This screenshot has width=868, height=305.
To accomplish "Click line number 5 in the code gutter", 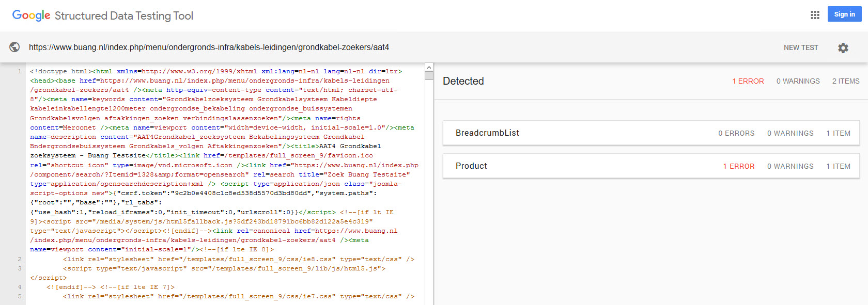I will pos(20,296).
